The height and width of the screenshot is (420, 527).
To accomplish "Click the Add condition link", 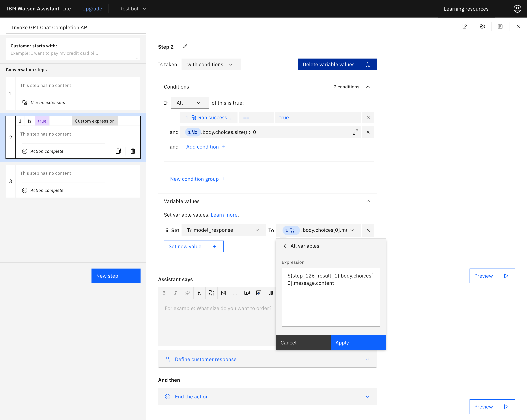I will (x=205, y=147).
